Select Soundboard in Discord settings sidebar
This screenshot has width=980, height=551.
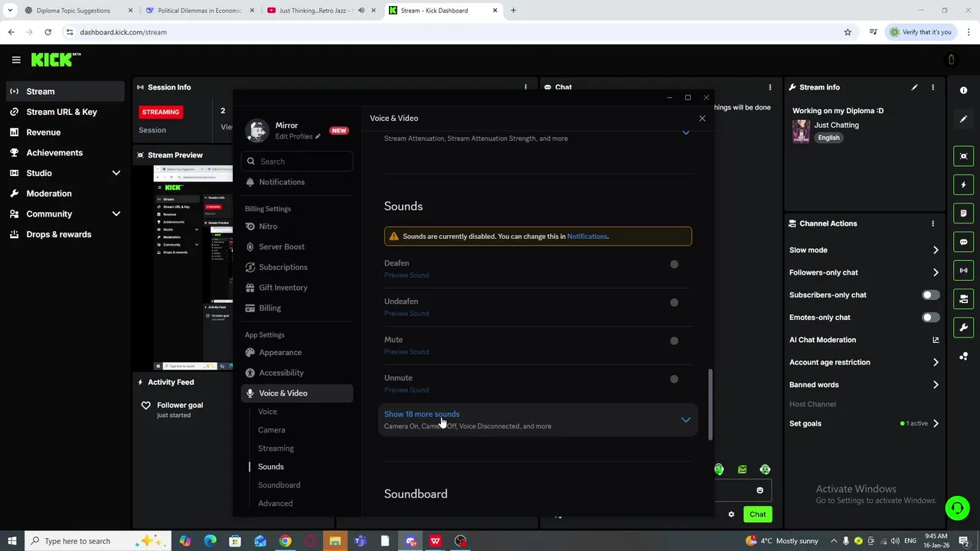coord(279,485)
